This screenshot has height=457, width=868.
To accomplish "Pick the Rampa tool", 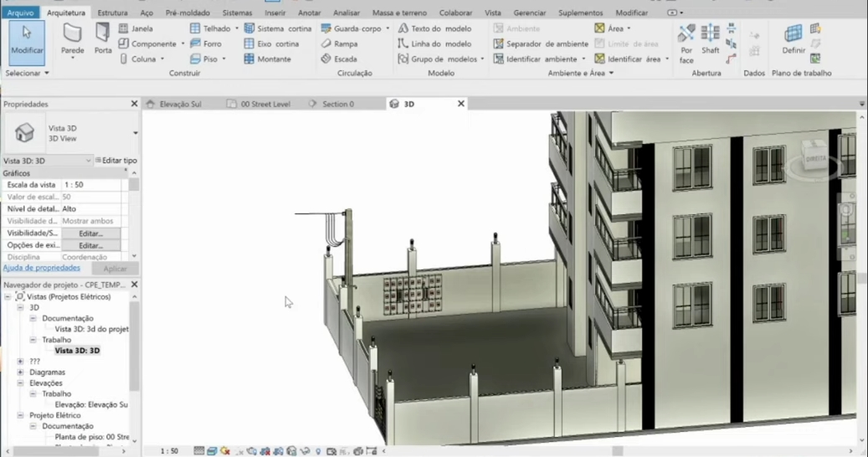I will [x=339, y=44].
